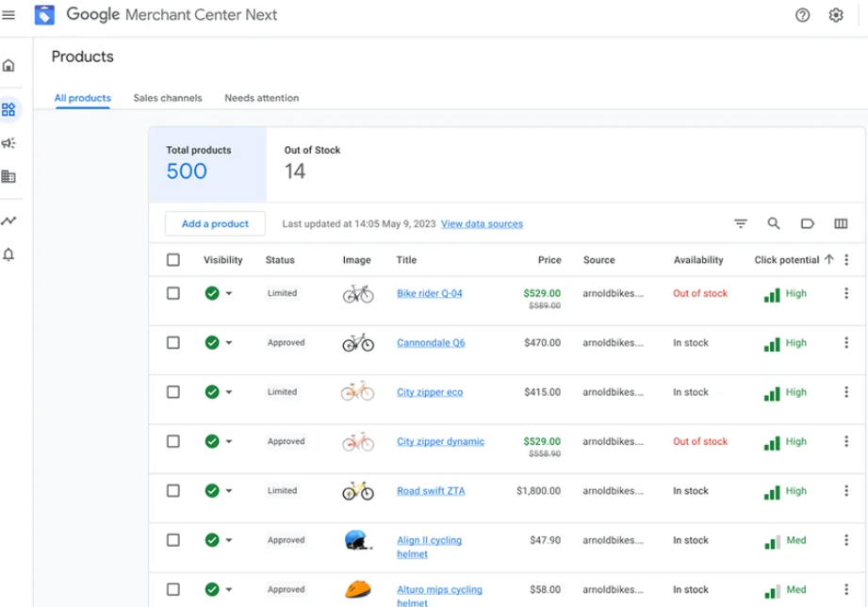Open the Cannondale Q6 product link
Viewport: 868px width, 607px height.
(x=431, y=343)
